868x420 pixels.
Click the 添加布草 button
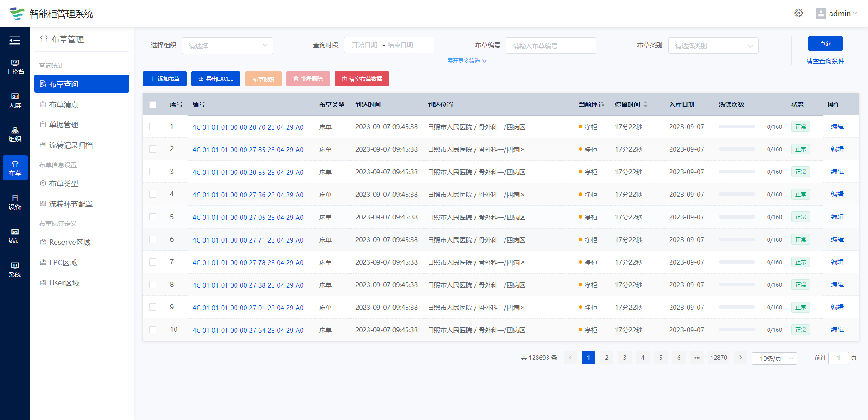(165, 79)
